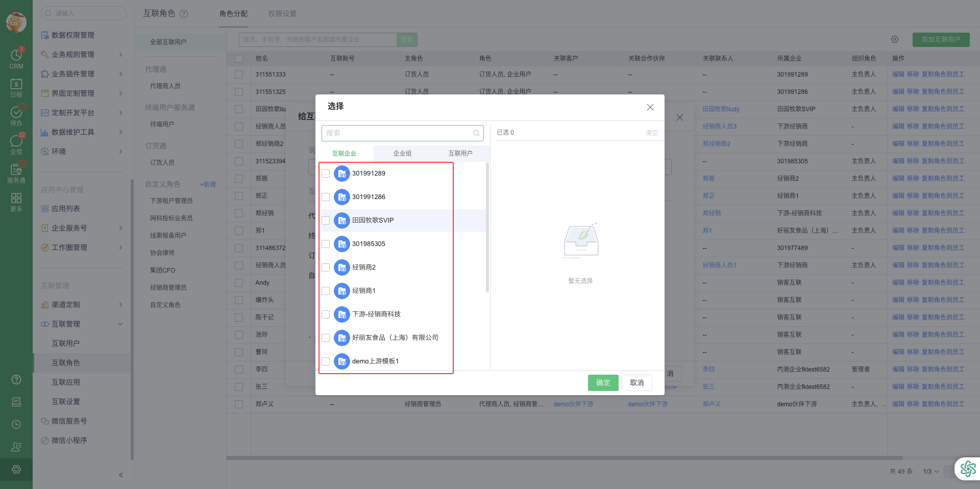
Task: Click the +新建 link for 自定义角色
Action: (208, 185)
